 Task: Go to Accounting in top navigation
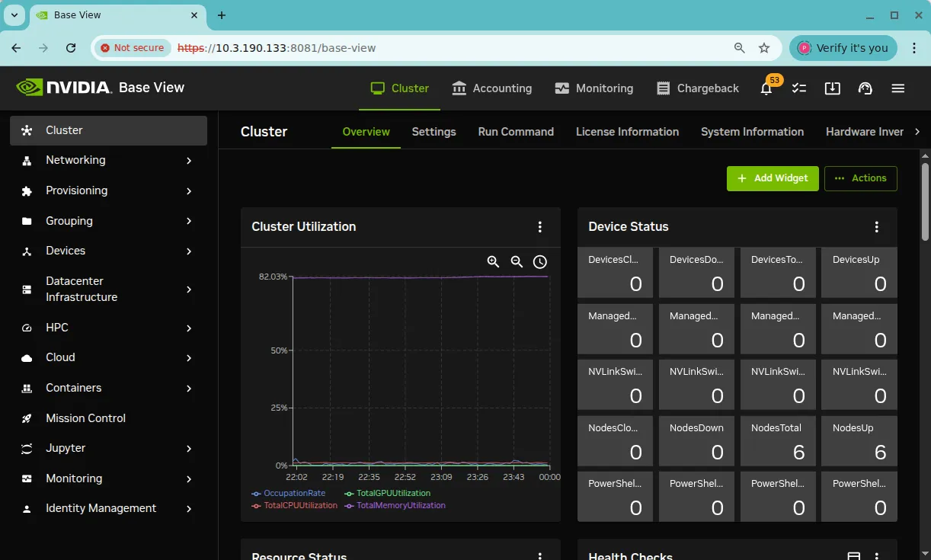pyautogui.click(x=491, y=88)
